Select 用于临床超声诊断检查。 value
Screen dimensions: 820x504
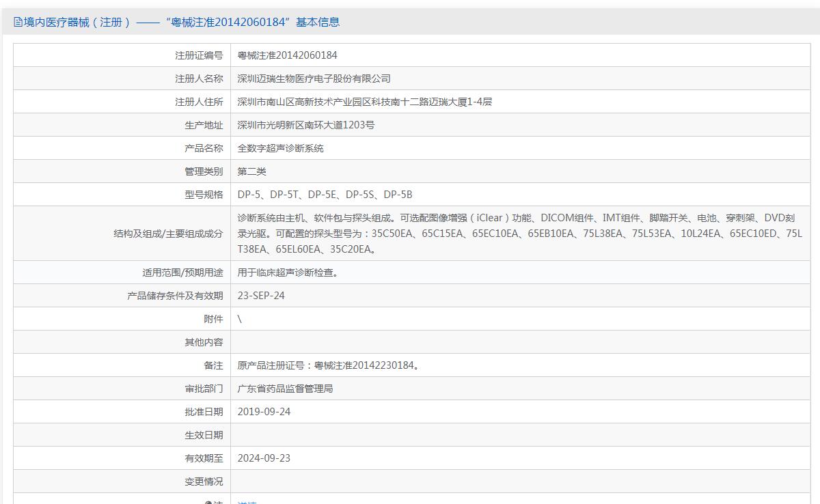click(x=288, y=272)
